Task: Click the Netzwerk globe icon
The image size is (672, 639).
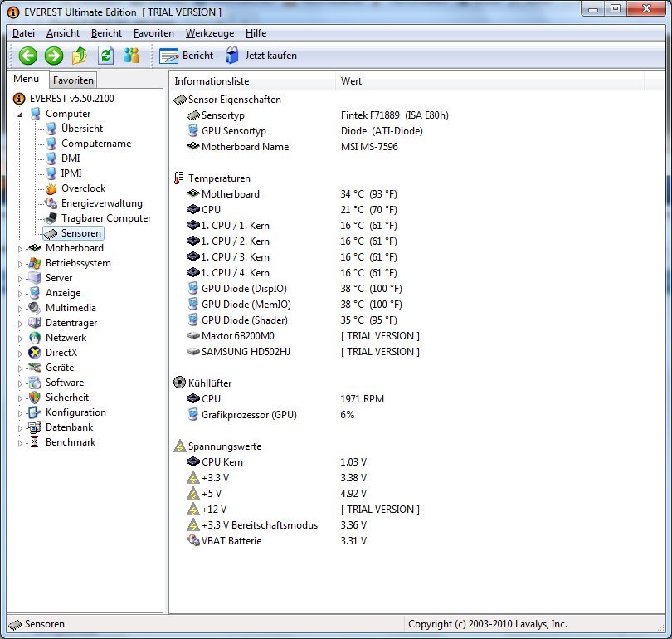Action: [x=35, y=338]
